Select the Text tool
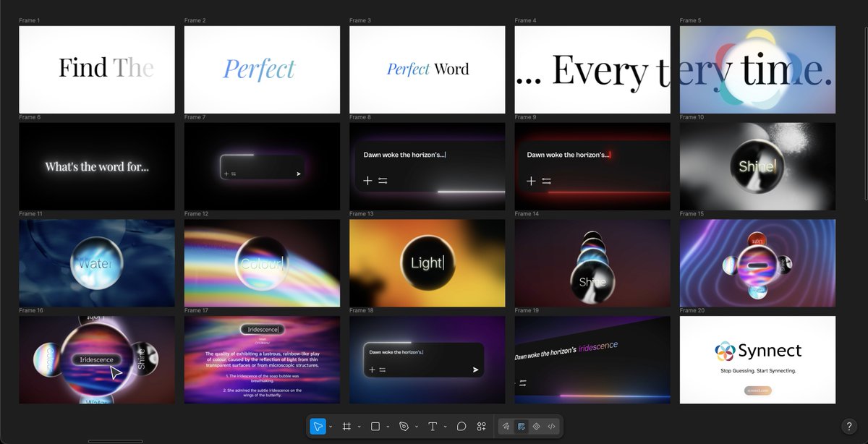This screenshot has height=444, width=868. [x=433, y=427]
